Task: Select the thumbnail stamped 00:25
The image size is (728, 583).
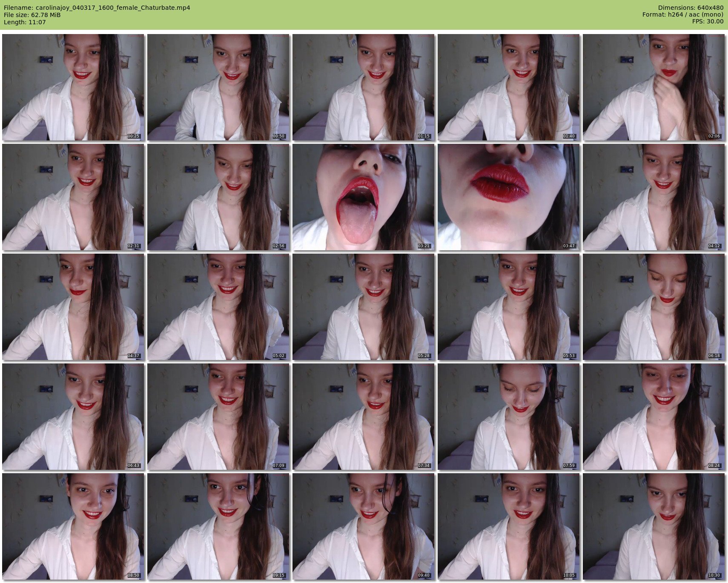Action: (x=73, y=87)
